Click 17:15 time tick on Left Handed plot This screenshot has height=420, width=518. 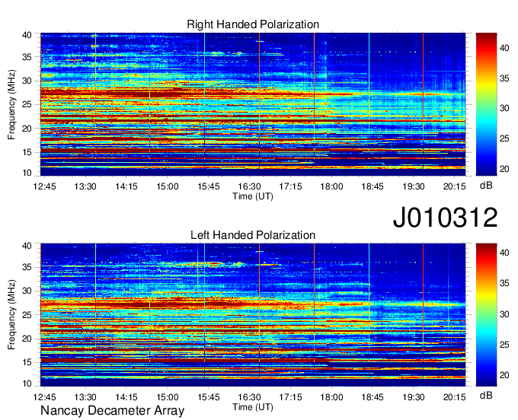[290, 397]
